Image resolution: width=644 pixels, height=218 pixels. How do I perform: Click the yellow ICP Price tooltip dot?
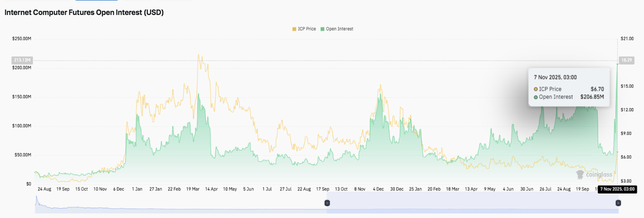click(x=536, y=89)
